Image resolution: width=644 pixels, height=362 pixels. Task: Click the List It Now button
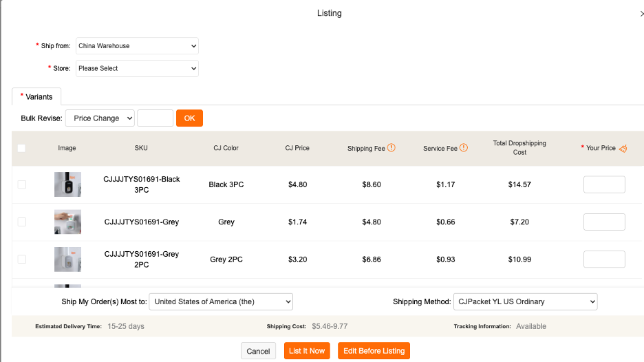point(307,351)
